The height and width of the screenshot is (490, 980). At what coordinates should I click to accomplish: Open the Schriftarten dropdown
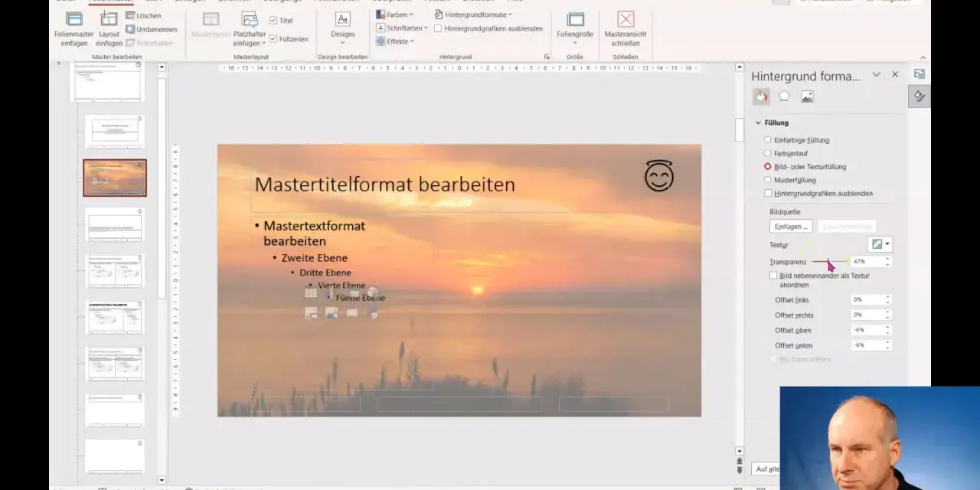click(401, 28)
